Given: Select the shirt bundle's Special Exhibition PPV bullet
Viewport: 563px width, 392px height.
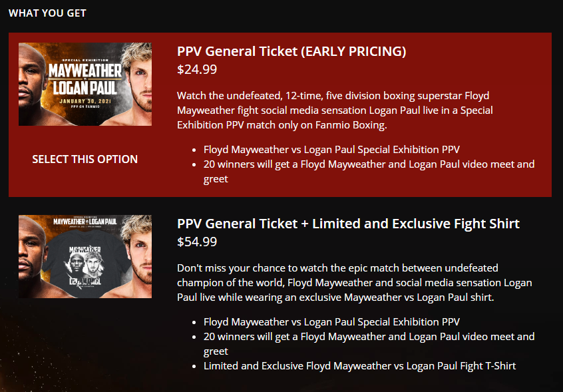Looking at the screenshot, I should click(x=331, y=322).
